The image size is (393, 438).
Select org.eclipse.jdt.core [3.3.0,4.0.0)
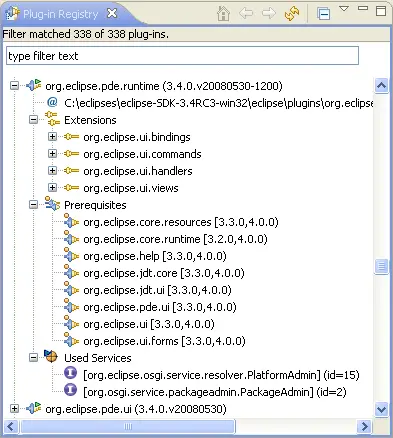click(164, 273)
